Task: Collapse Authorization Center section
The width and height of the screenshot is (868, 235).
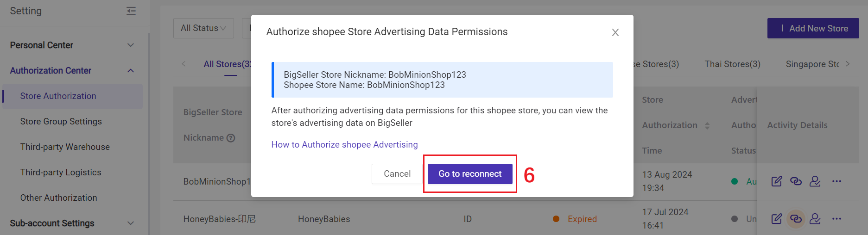Action: point(131,70)
